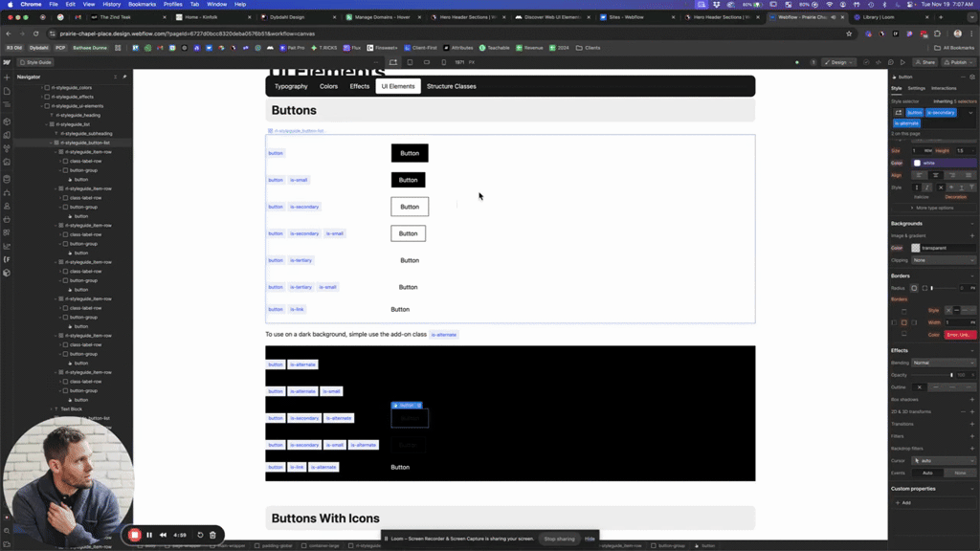Click the white text color swatch
This screenshot has height=551, width=980.
(917, 163)
